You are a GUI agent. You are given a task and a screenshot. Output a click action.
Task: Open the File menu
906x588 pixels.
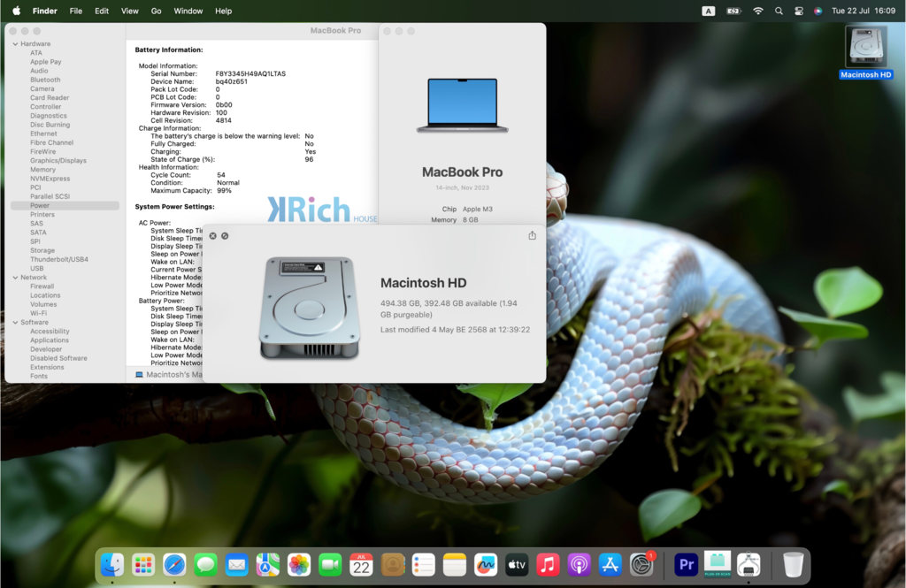(x=76, y=11)
